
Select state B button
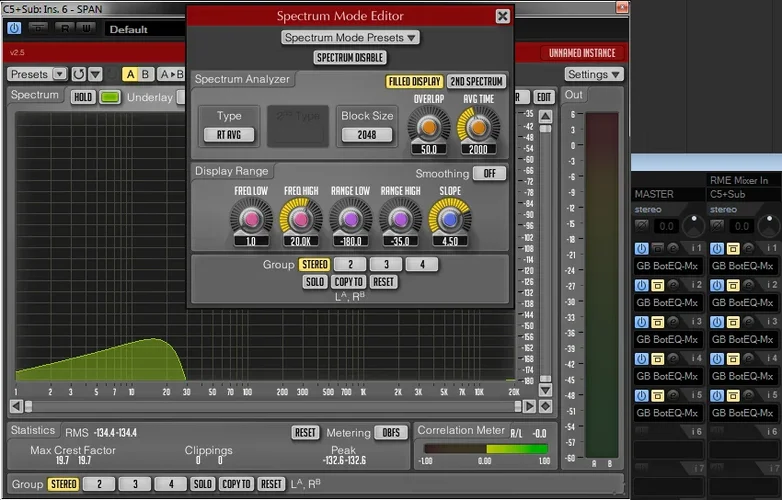145,74
